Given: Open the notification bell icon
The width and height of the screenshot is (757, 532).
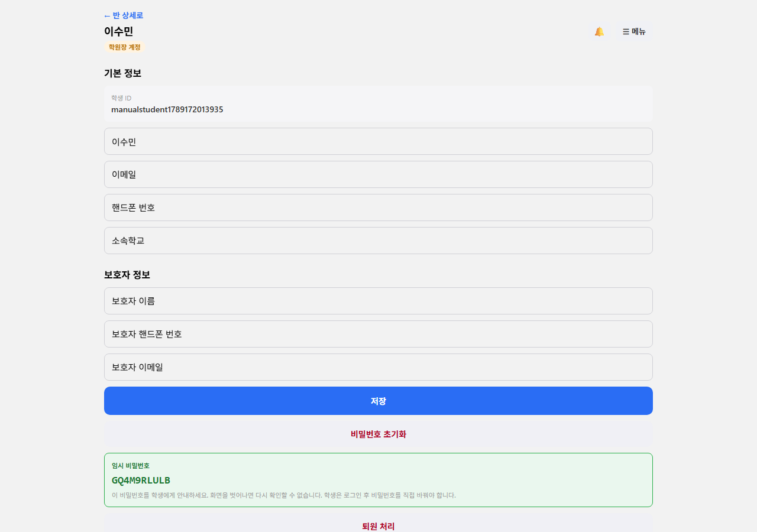Looking at the screenshot, I should pos(599,31).
